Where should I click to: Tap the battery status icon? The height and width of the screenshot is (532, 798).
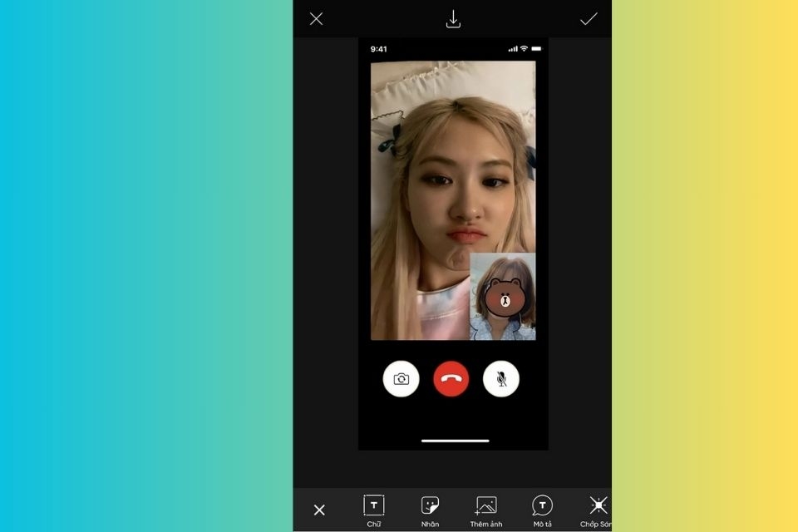click(x=537, y=49)
